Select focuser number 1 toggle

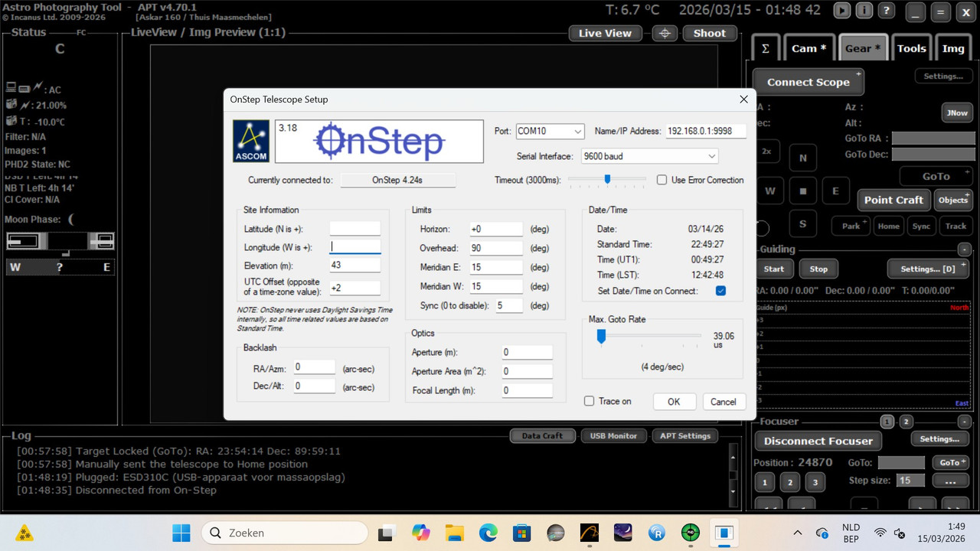coord(887,422)
